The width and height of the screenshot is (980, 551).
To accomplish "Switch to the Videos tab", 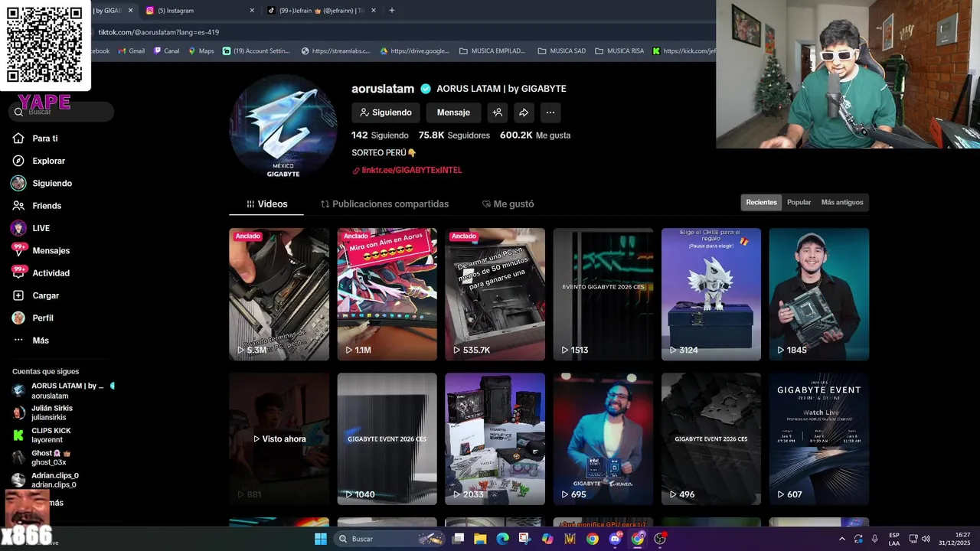I will pos(266,204).
